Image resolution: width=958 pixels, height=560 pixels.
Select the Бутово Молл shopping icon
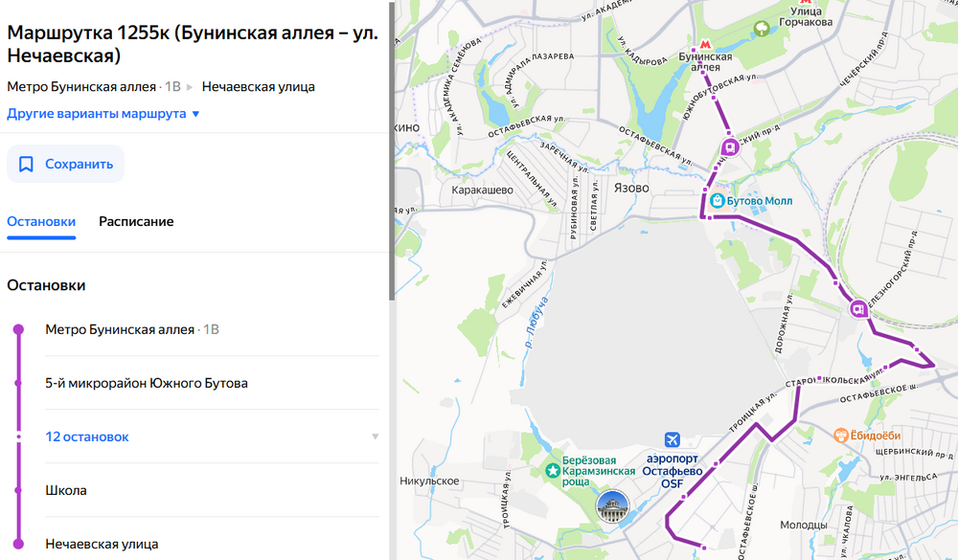[718, 200]
